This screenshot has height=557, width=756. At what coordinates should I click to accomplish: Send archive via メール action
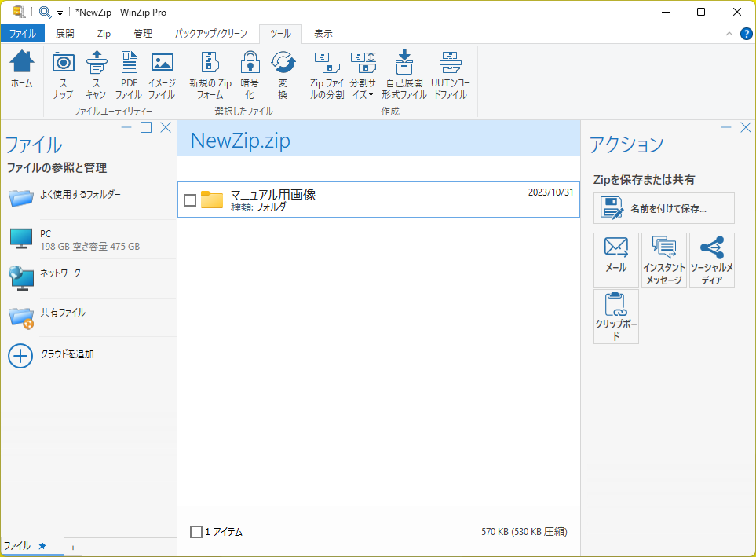615,259
